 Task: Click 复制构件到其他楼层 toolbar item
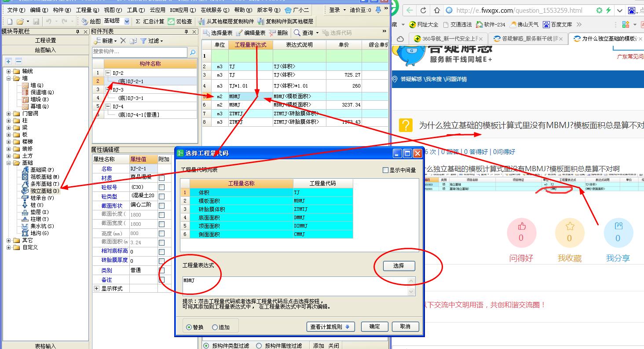click(x=285, y=21)
